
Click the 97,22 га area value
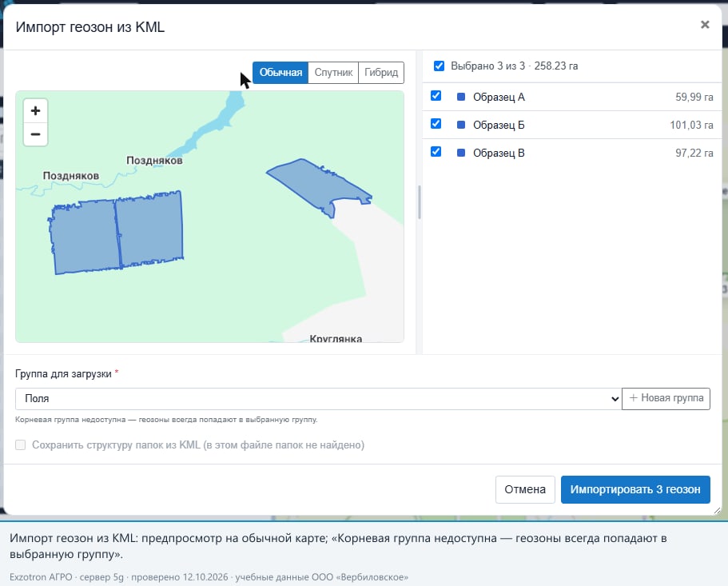click(694, 153)
